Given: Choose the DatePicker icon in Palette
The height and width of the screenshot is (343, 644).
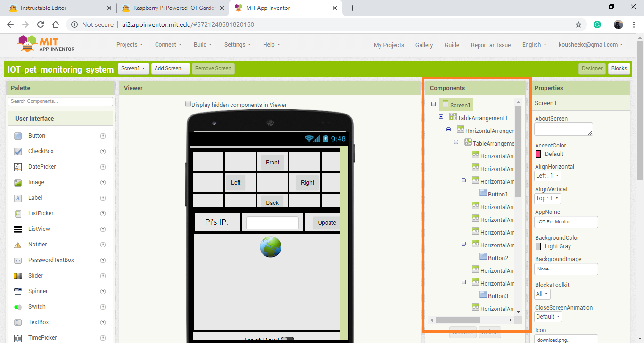Looking at the screenshot, I should (x=18, y=167).
